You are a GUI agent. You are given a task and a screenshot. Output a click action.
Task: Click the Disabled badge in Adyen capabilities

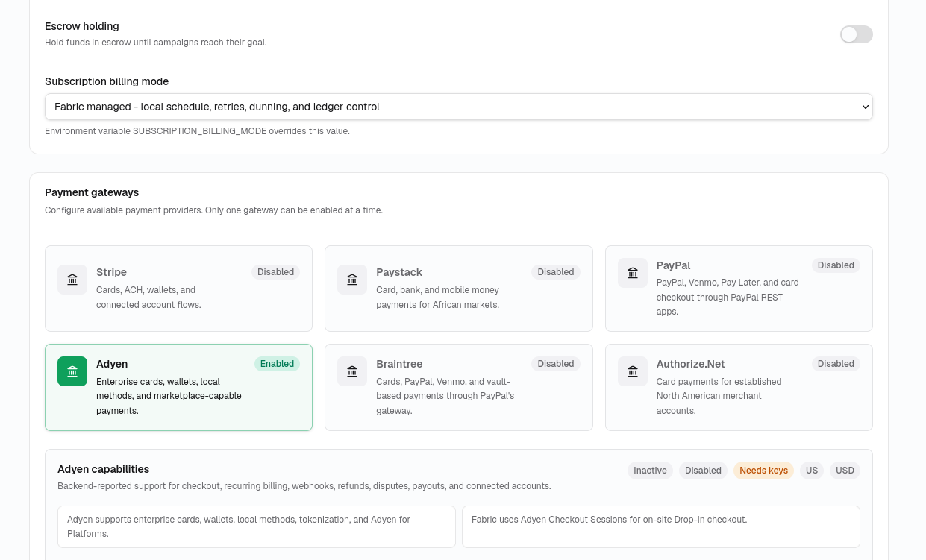pos(703,471)
